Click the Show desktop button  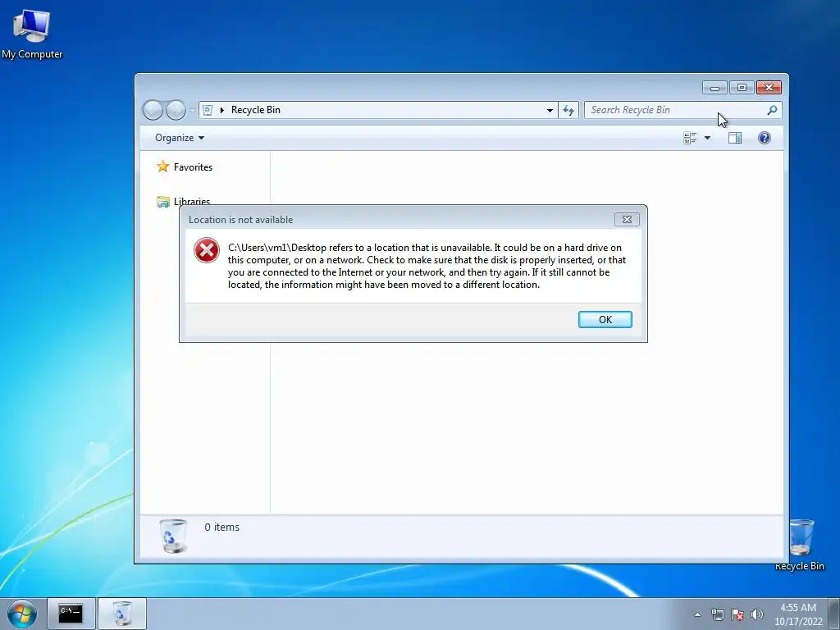(x=834, y=614)
